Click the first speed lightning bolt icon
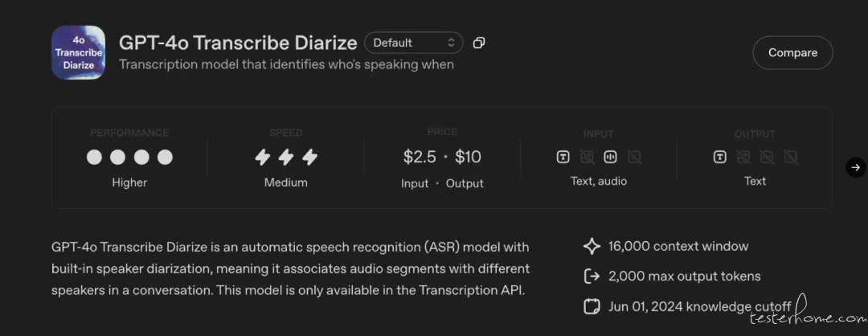The height and width of the screenshot is (336, 868). (262, 157)
